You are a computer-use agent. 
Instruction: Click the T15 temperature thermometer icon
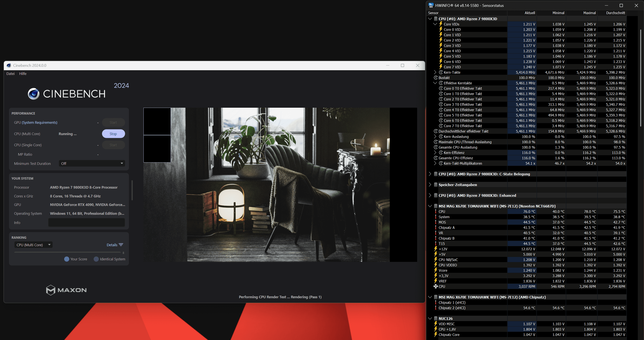pyautogui.click(x=436, y=244)
